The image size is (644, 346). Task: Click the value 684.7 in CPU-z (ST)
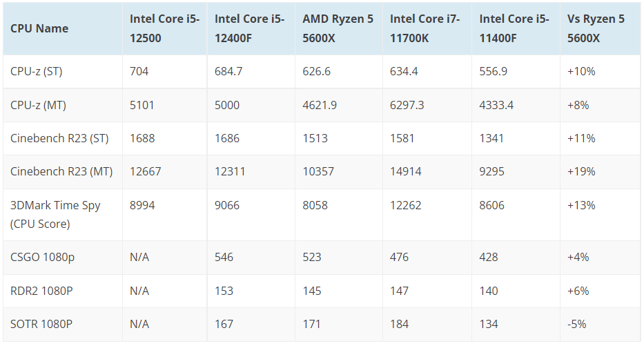coord(228,72)
